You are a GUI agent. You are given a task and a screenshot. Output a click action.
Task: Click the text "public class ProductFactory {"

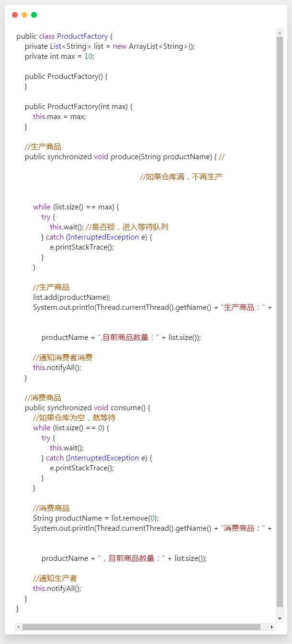(x=64, y=36)
